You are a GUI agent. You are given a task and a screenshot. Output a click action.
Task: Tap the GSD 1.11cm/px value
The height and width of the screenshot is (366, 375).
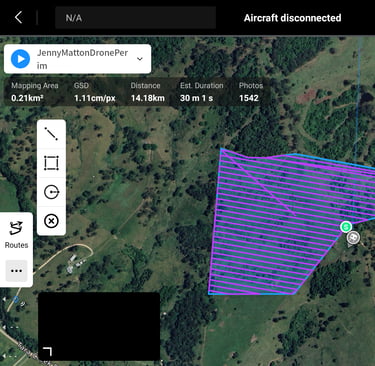click(x=95, y=98)
